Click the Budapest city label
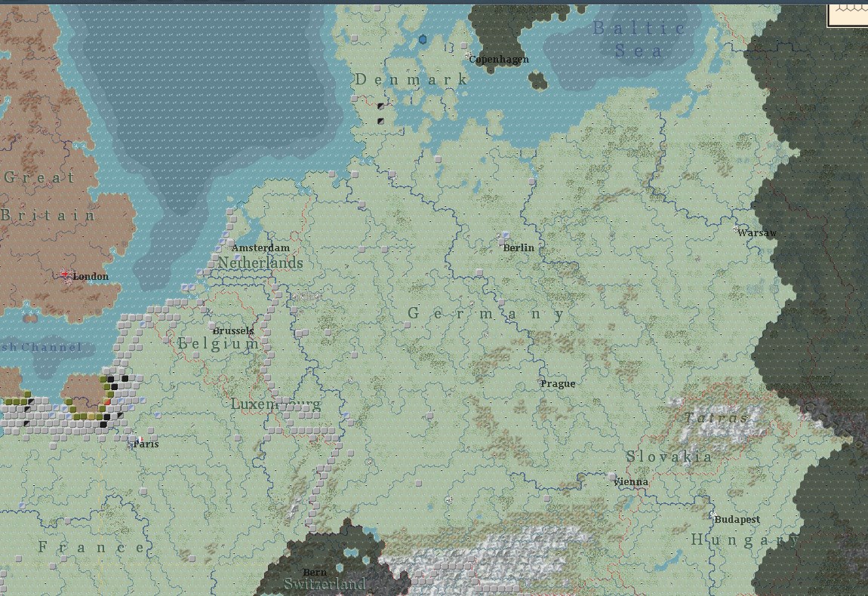 click(737, 520)
